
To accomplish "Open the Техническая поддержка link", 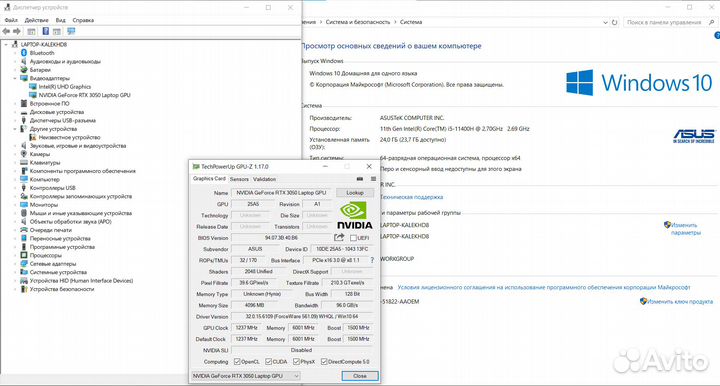I will 411,197.
